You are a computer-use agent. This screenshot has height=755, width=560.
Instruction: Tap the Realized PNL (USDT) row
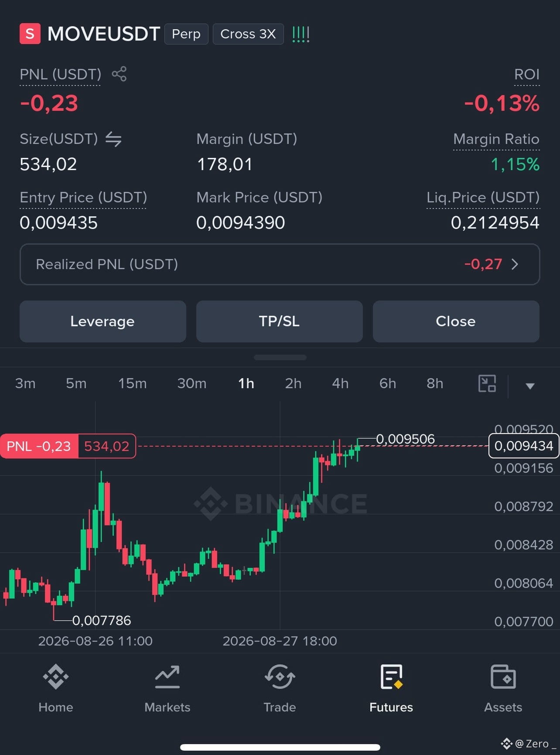click(280, 264)
